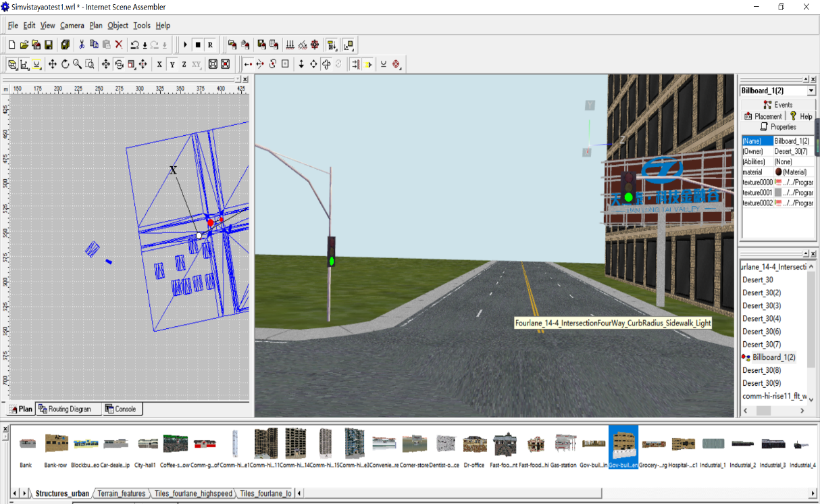820x504 pixels.
Task: Select comm-hi-rise11 object list entry
Action: point(774,396)
